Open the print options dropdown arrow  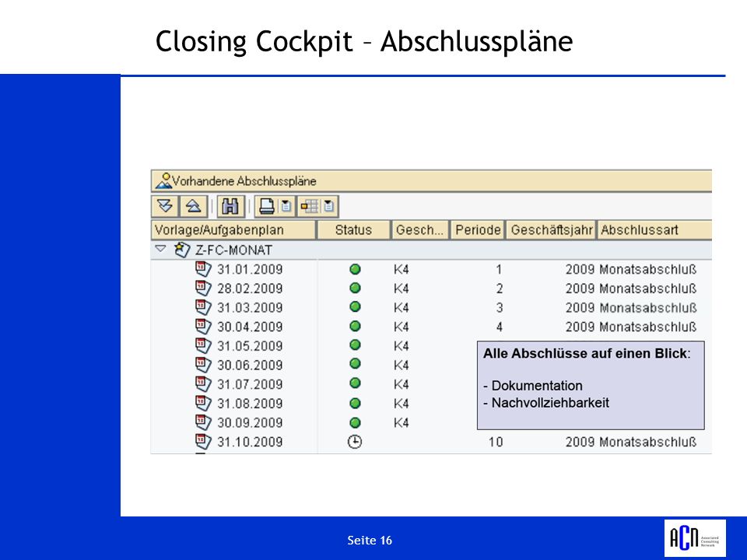coord(286,206)
